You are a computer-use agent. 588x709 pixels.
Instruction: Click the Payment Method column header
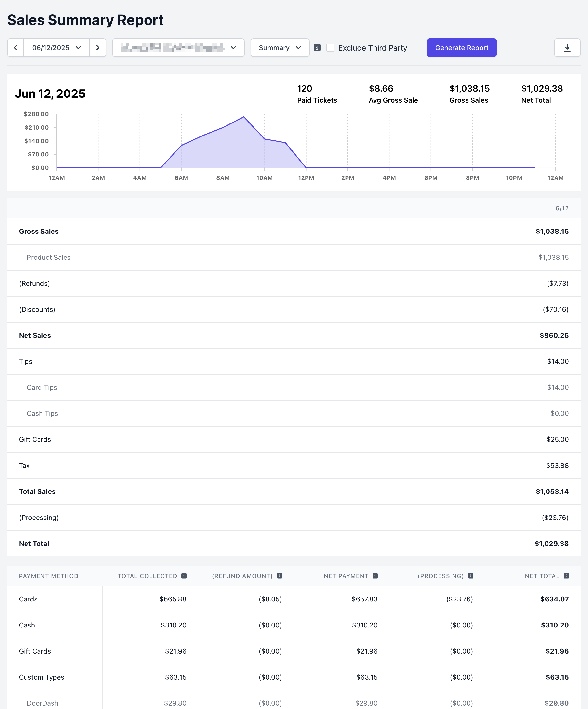click(x=49, y=576)
